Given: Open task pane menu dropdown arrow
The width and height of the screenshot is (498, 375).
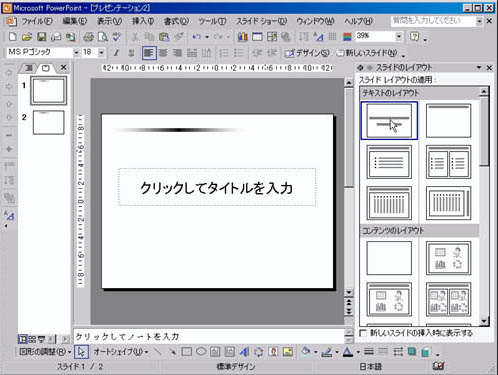Looking at the screenshot, I should (x=479, y=68).
